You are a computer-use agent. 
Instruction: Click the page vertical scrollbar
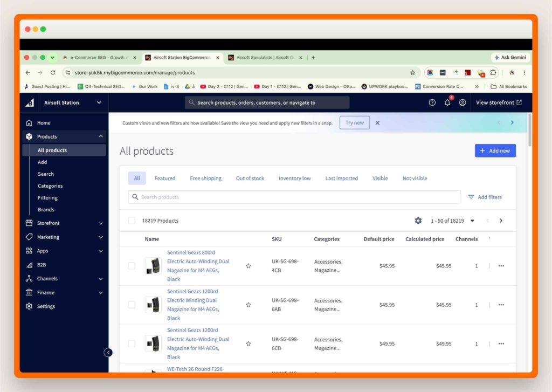[x=529, y=130]
